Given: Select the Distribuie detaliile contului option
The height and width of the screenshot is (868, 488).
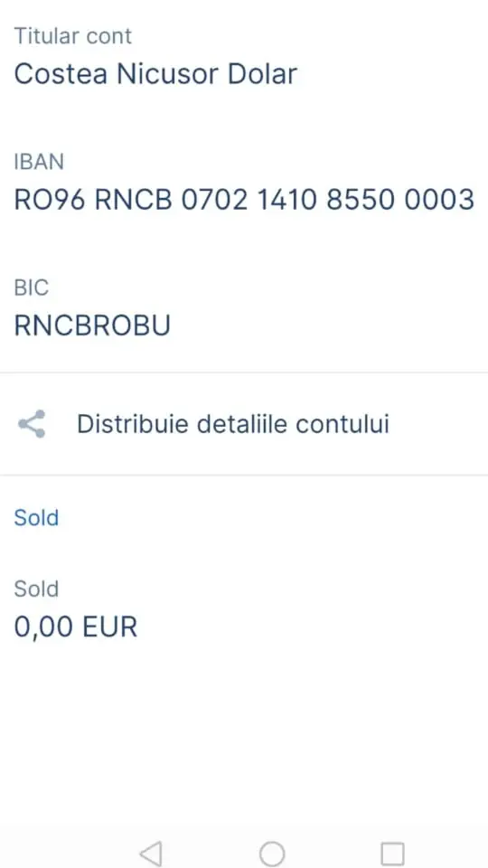Looking at the screenshot, I should click(244, 424).
